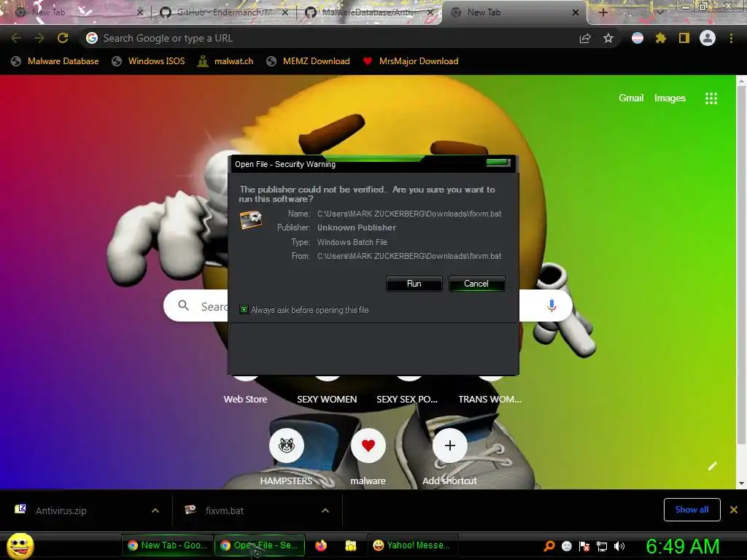Click page scrollbar down arrow
The width and height of the screenshot is (747, 560).
pos(741,484)
